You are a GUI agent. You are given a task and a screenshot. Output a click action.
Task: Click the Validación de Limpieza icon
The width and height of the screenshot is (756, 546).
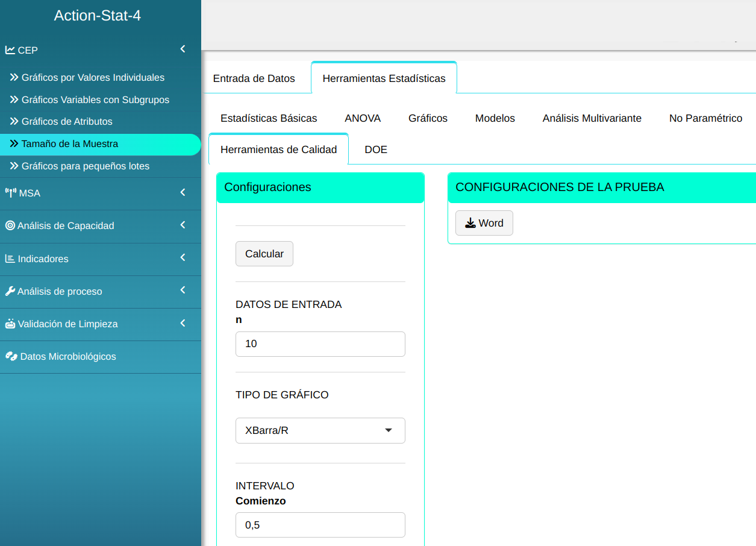pyautogui.click(x=10, y=324)
